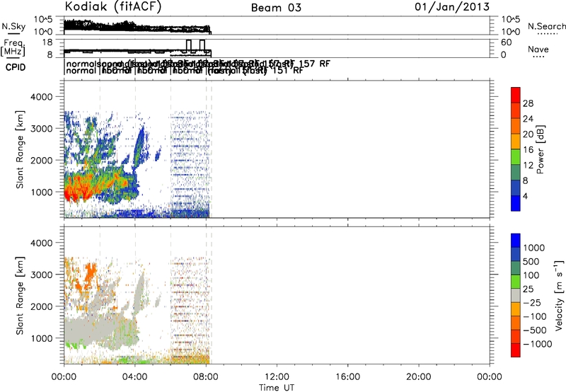Click the '-25' velocity colorbar label

(x=532, y=303)
